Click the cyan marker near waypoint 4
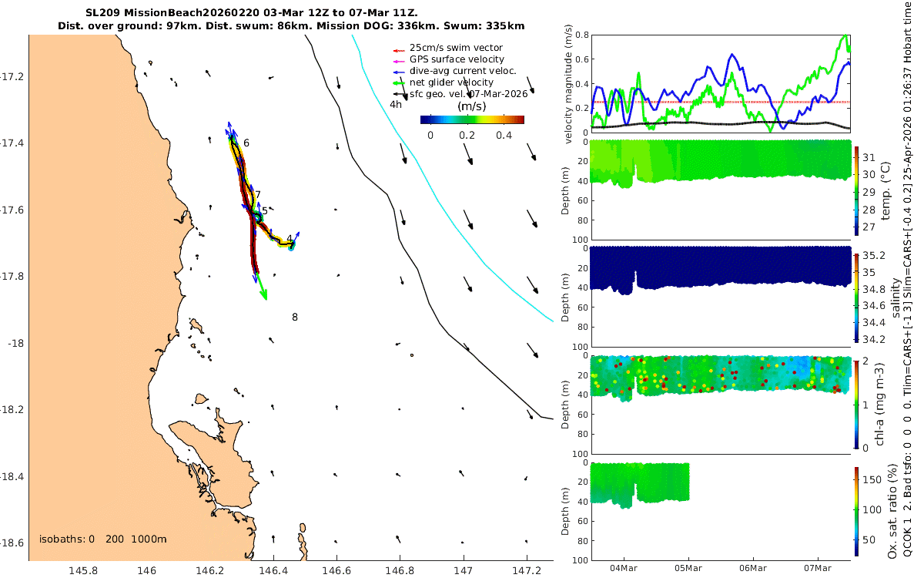This screenshot has width=924, height=578. [x=291, y=247]
